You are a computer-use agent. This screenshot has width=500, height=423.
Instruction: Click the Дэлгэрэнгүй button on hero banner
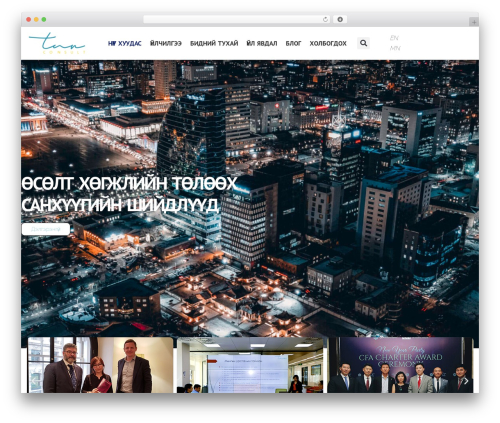46,229
